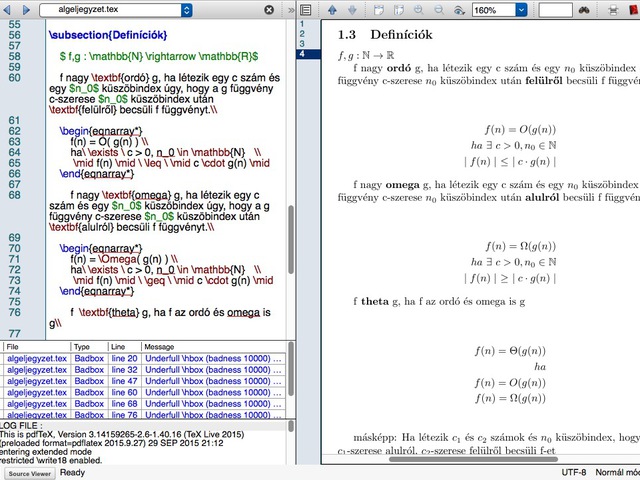Click the PDF viewer horizontal scrollbar
This screenshot has width=640, height=480.
coord(473,459)
